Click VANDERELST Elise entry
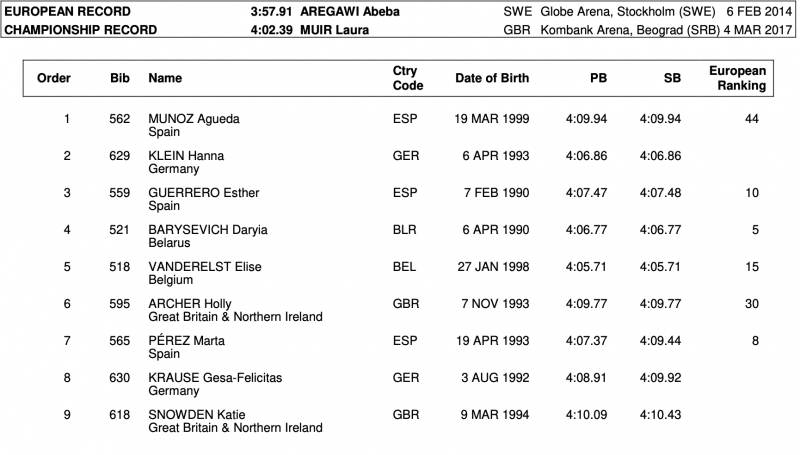Viewport: 800px width, 455px height. point(205,267)
